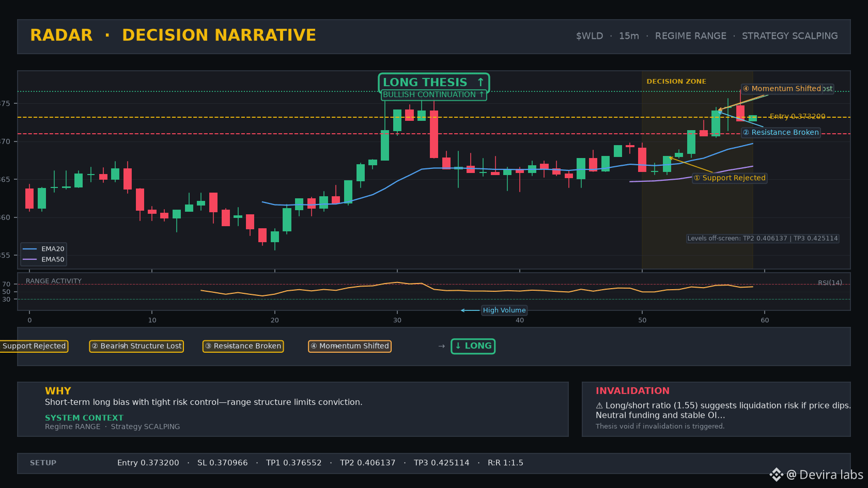Click the Neutral funding and stable OI line

[x=660, y=415]
